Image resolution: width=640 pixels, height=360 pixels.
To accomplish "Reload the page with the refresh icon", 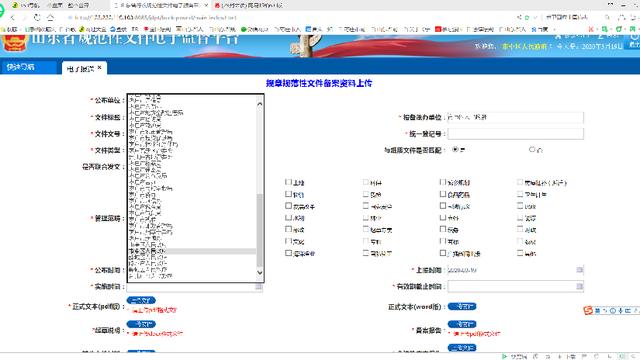I will (37, 18).
